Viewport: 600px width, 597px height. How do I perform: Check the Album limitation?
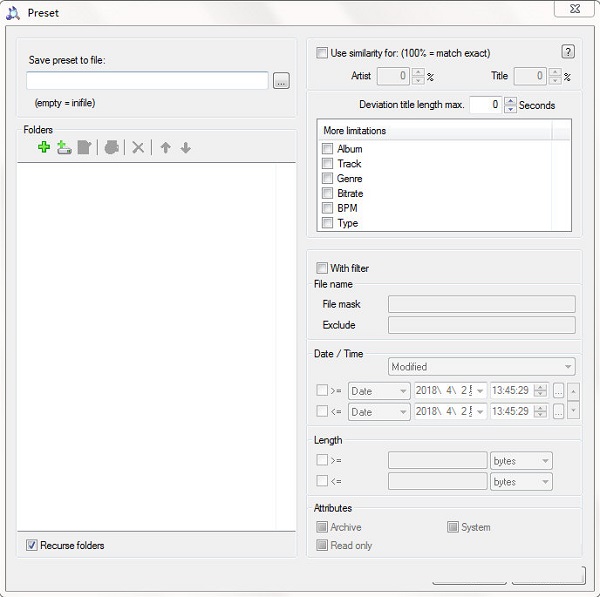(x=328, y=149)
